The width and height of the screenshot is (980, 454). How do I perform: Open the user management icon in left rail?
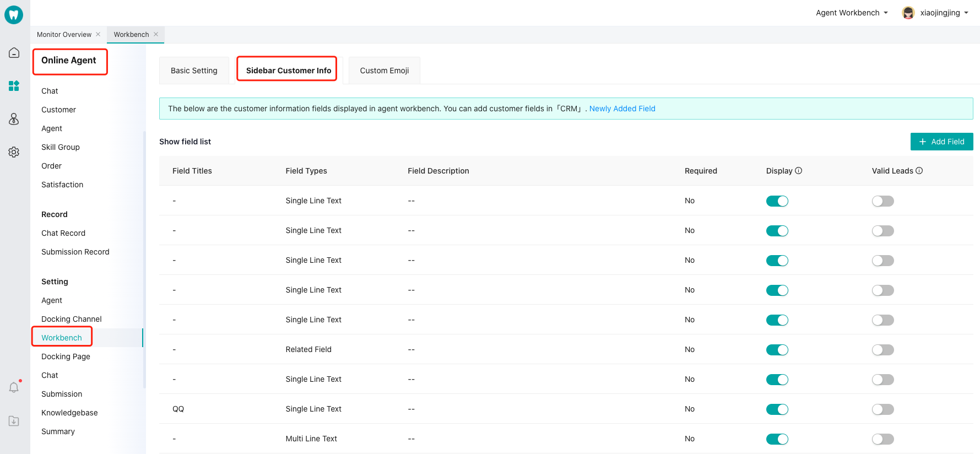[x=14, y=119]
